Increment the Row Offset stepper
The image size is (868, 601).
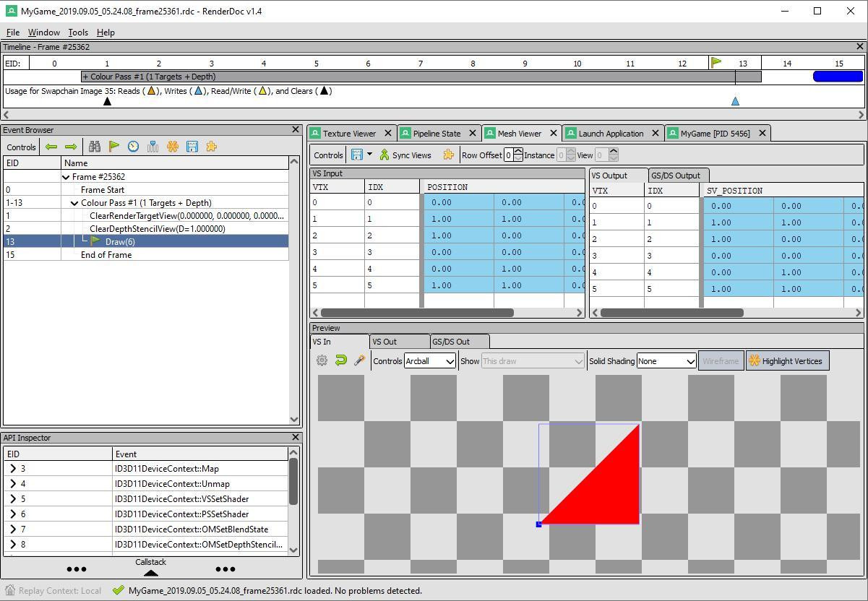point(517,152)
